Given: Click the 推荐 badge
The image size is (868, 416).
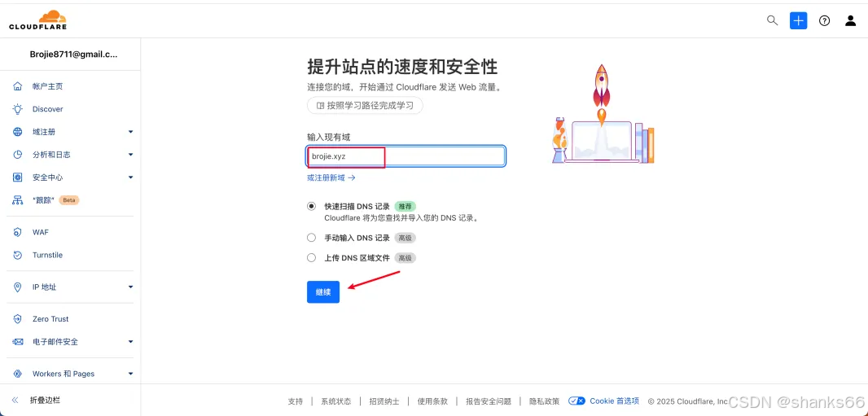Looking at the screenshot, I should click(406, 206).
